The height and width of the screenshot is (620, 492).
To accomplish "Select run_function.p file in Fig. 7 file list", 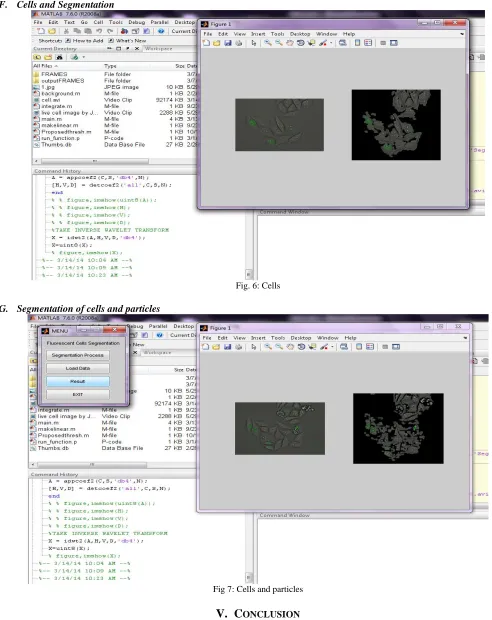I will [113, 442].
